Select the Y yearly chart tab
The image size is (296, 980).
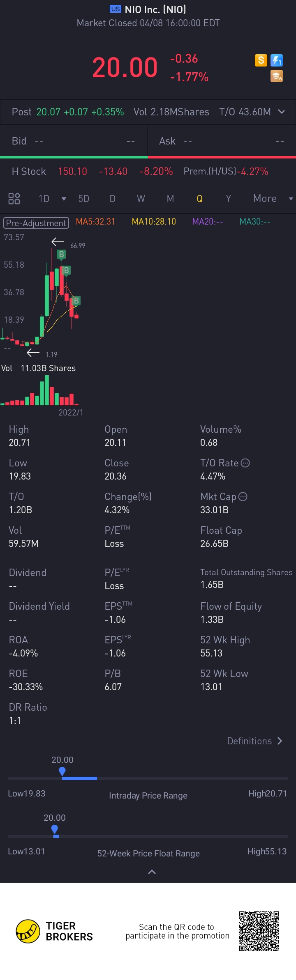[x=228, y=199]
